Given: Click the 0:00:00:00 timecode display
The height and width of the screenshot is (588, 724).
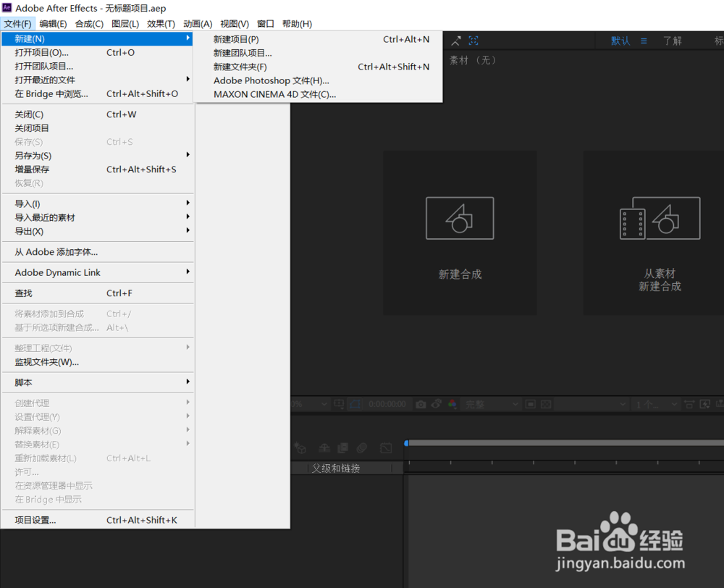Looking at the screenshot, I should (387, 404).
